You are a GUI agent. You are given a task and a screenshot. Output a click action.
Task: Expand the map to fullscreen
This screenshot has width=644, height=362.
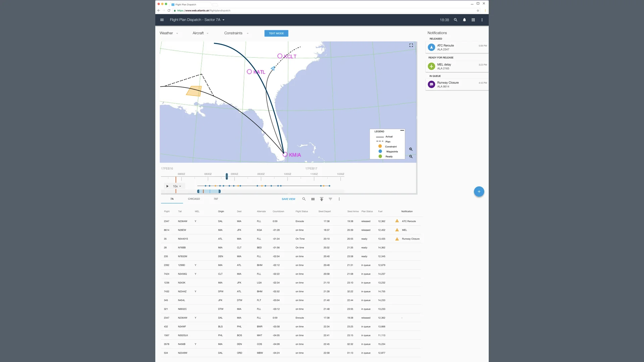411,45
